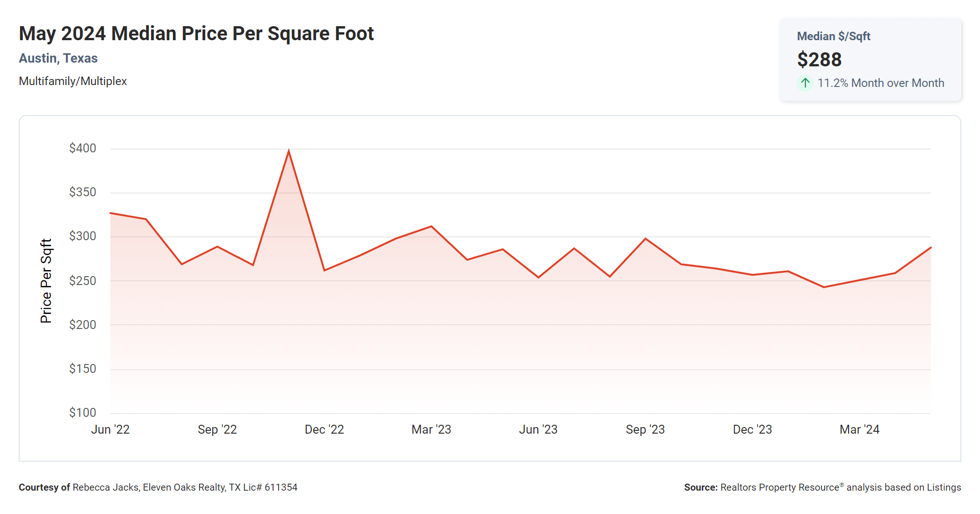Click the Price Per Sqft axis title
The height and width of the screenshot is (514, 980).
pyautogui.click(x=46, y=281)
